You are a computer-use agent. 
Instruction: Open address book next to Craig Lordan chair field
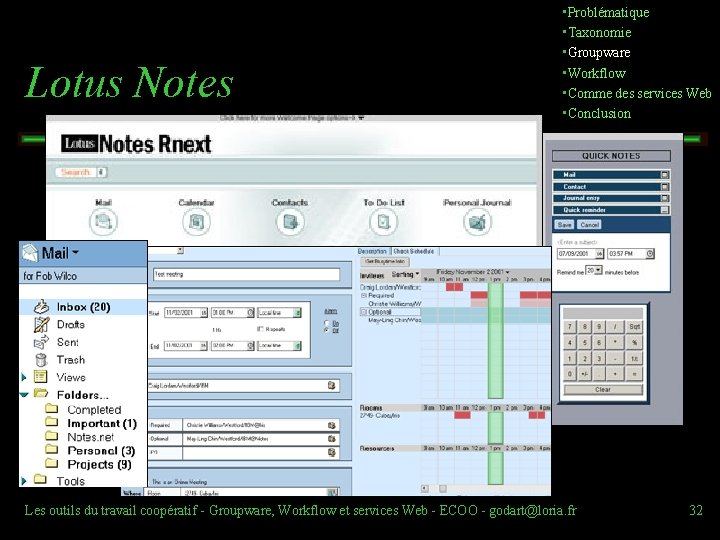coord(332,385)
